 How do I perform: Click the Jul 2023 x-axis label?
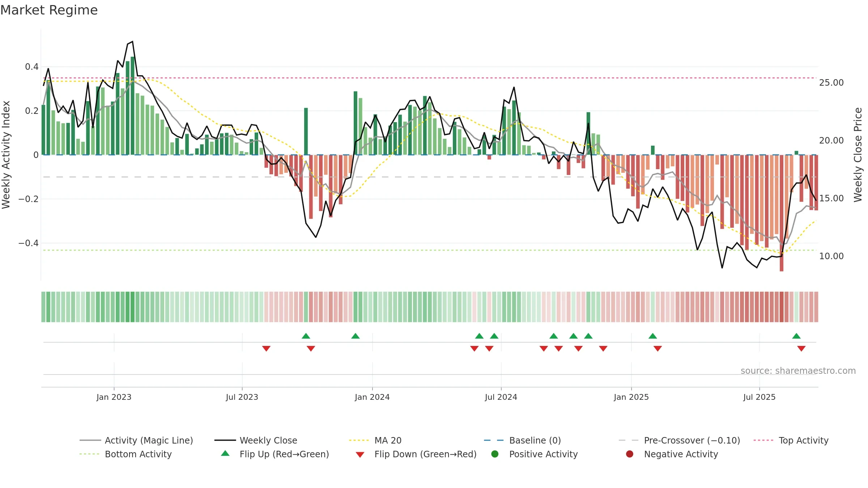click(x=242, y=397)
